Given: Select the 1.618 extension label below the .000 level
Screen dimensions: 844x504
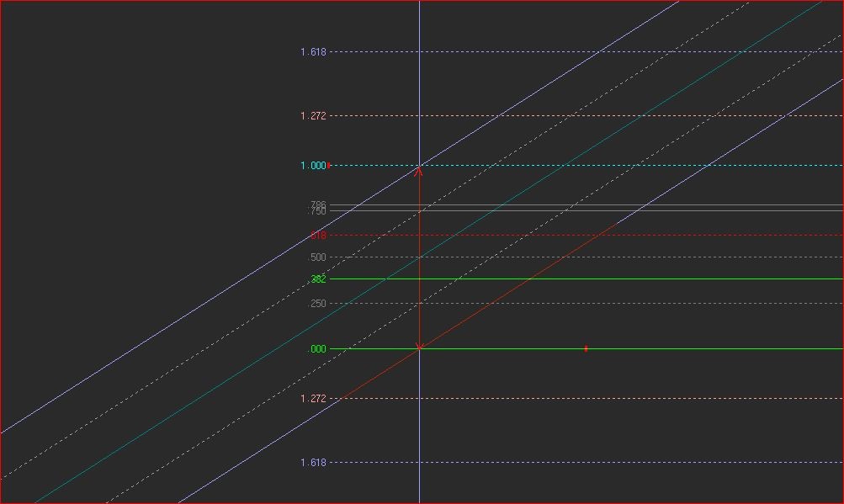Looking at the screenshot, I should point(313,462).
